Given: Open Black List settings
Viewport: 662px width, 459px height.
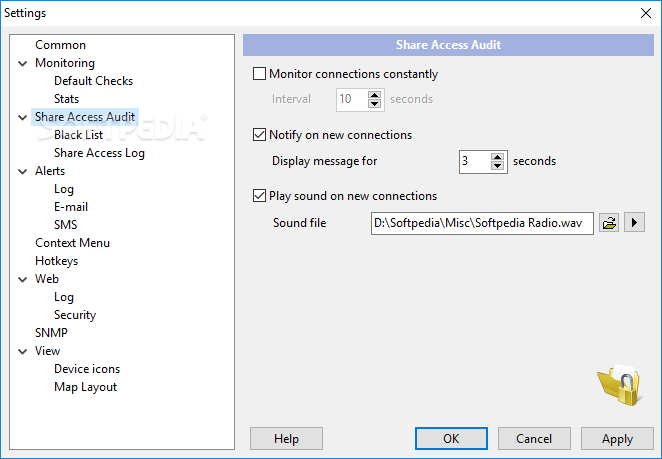Looking at the screenshot, I should 79,135.
